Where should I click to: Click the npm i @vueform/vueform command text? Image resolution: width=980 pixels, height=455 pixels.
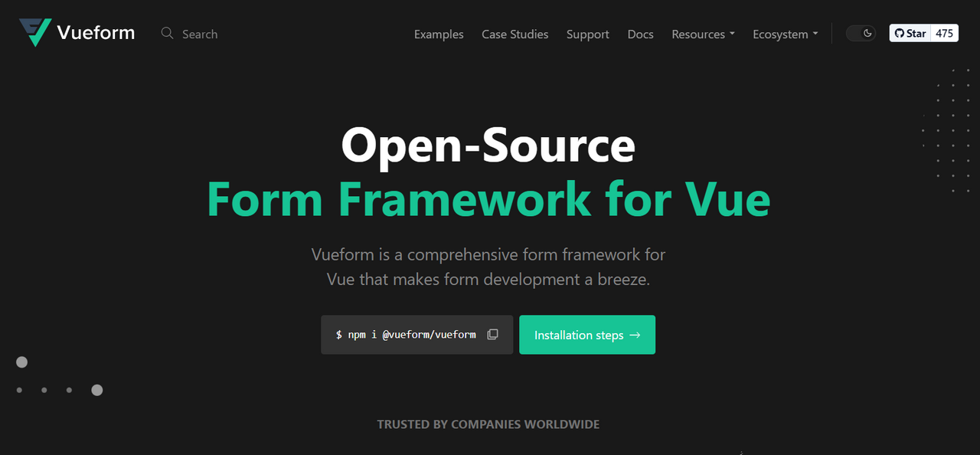pyautogui.click(x=406, y=335)
